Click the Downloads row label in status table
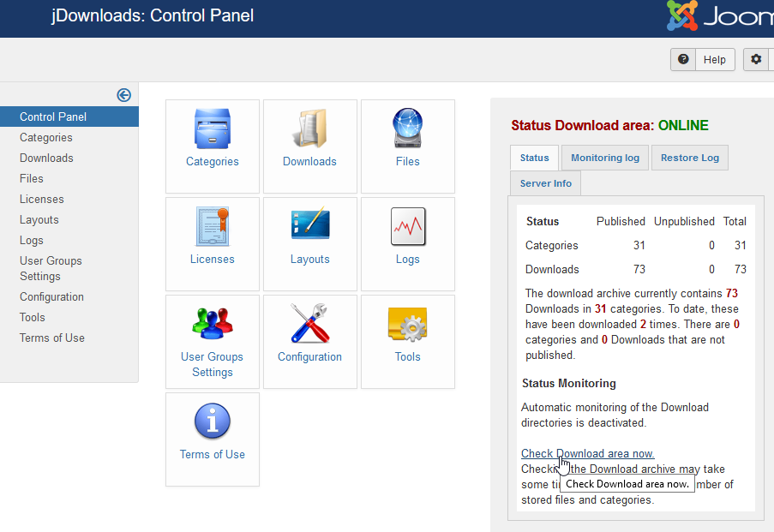 [552, 270]
